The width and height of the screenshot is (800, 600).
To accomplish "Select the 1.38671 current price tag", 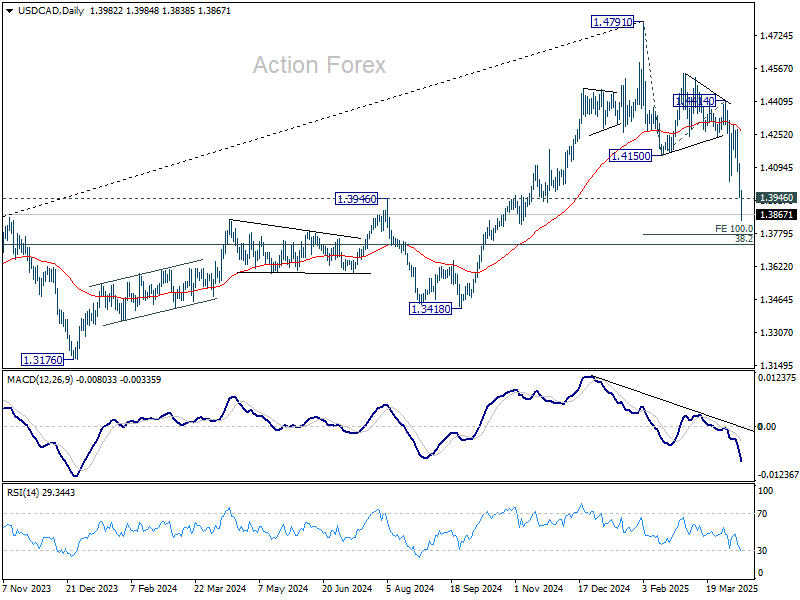I will 776,215.
